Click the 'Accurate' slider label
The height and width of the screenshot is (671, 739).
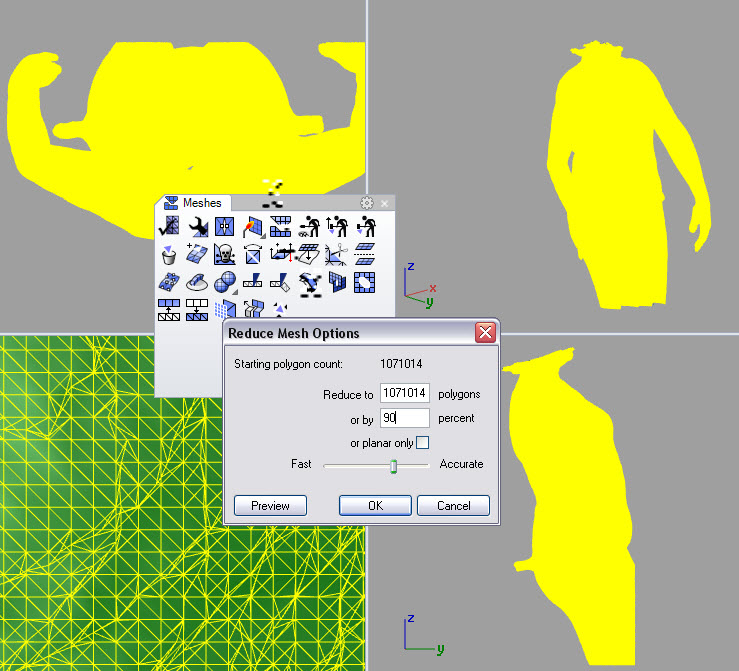click(461, 464)
